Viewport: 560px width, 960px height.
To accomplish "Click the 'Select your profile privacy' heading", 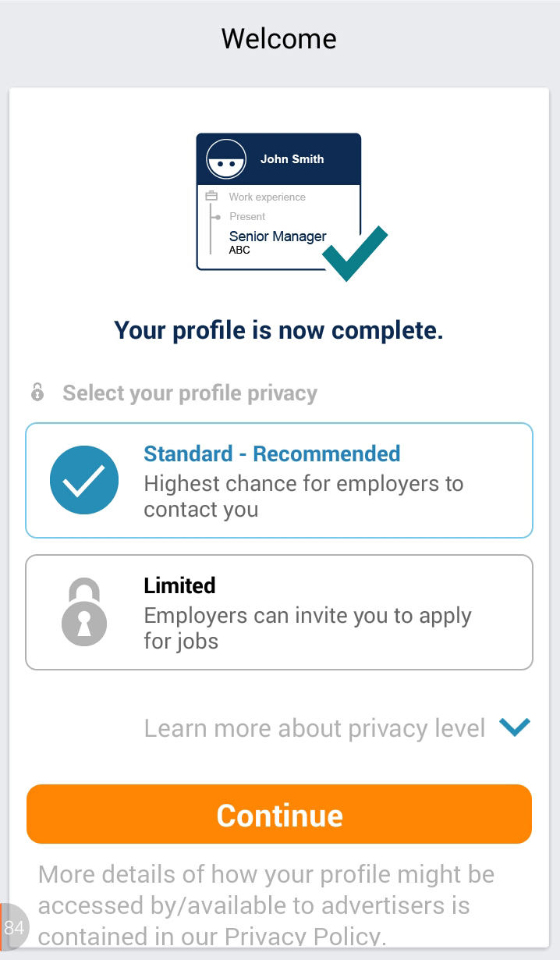I will click(x=190, y=393).
